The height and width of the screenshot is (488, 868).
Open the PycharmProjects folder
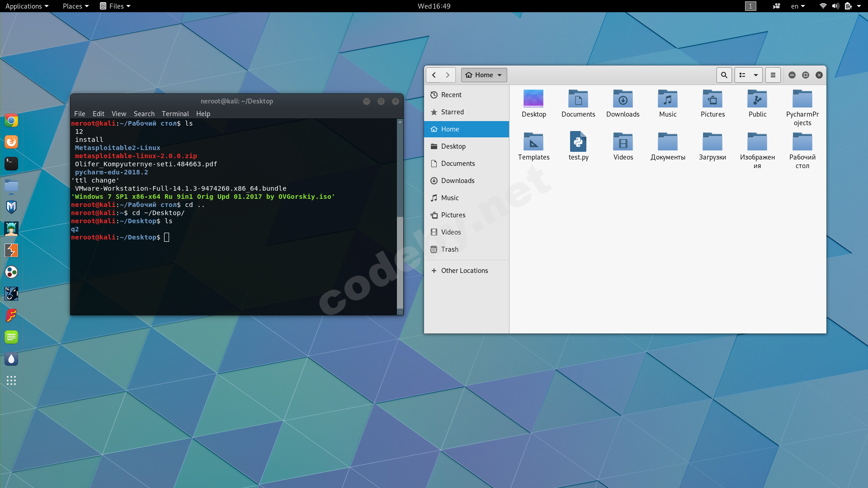point(802,108)
